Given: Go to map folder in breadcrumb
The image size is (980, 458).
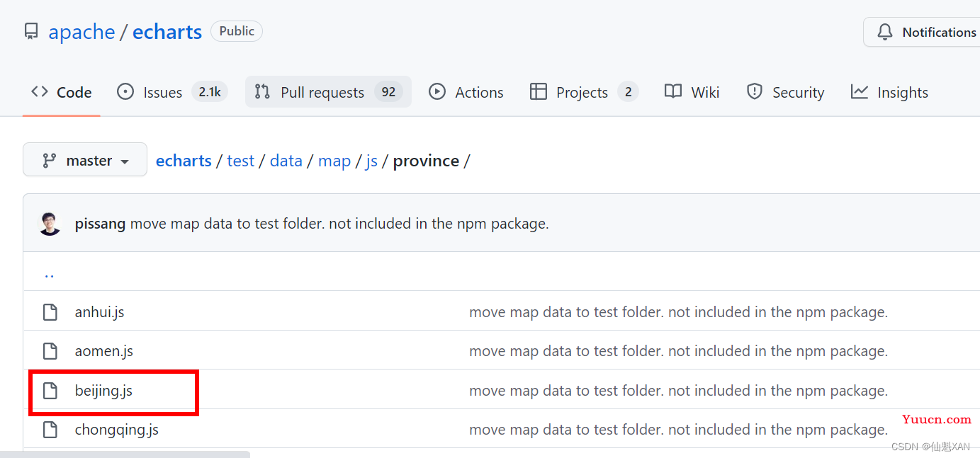Looking at the screenshot, I should point(334,161).
